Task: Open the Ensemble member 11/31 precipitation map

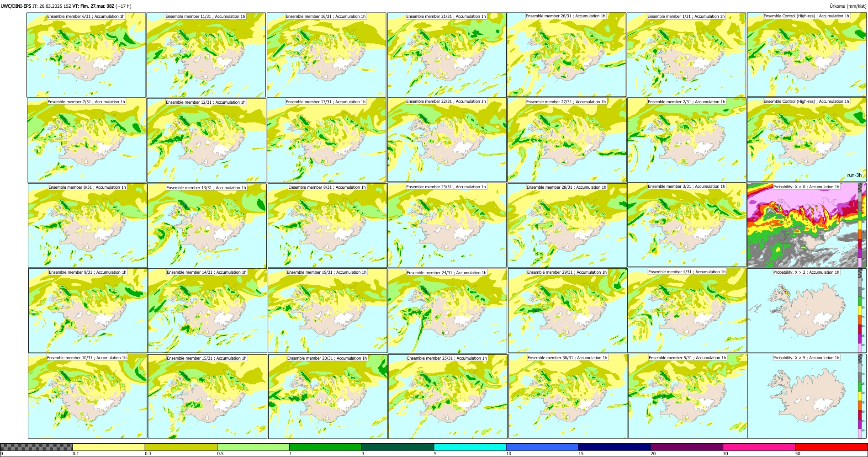Action: (x=206, y=55)
